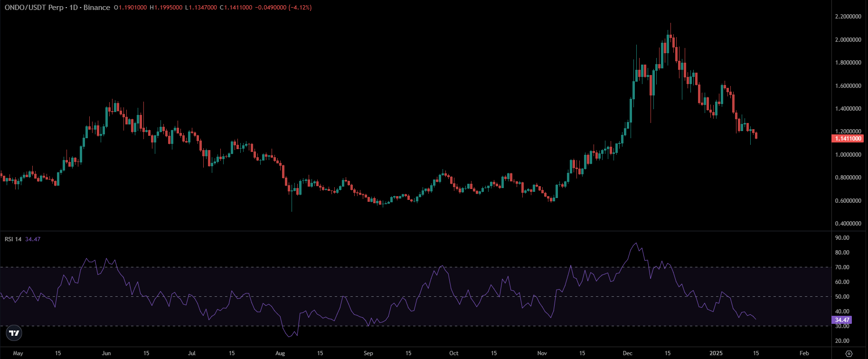
Task: Click the RSI 20.00 scale label
Action: coord(842,341)
